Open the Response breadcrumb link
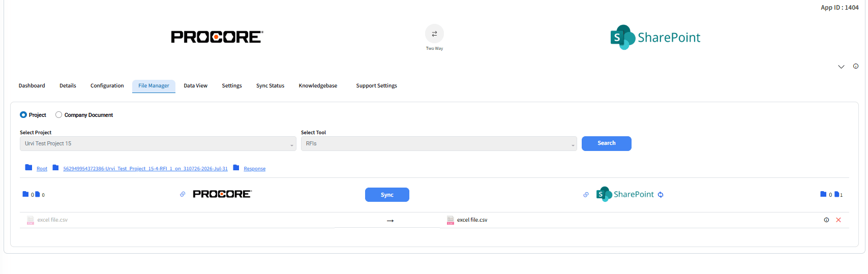 [255, 169]
